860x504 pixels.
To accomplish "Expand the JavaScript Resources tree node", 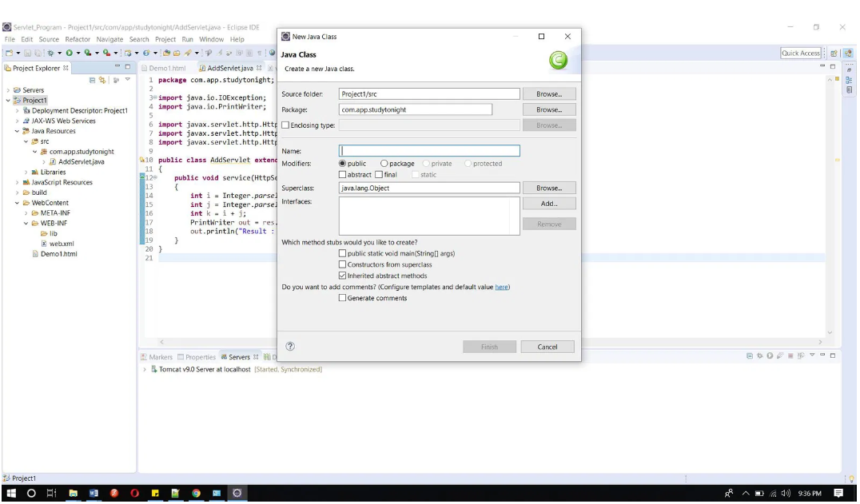I will tap(18, 182).
